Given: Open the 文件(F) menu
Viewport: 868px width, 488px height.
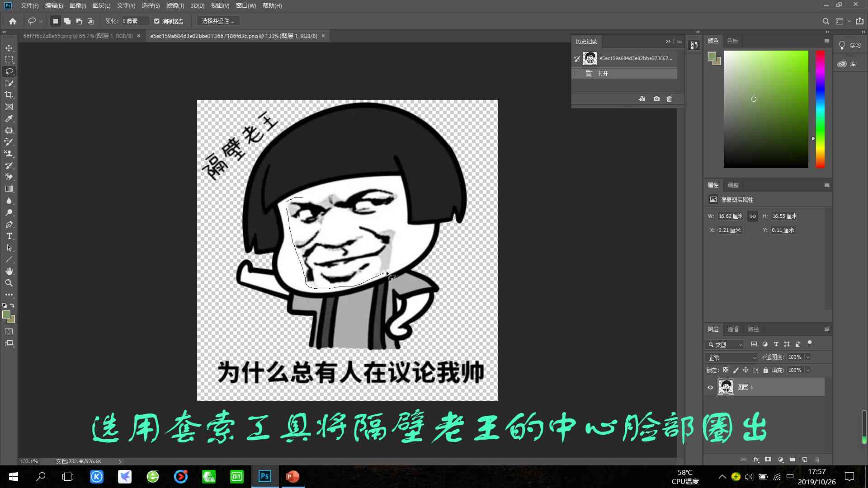Looking at the screenshot, I should pyautogui.click(x=29, y=5).
